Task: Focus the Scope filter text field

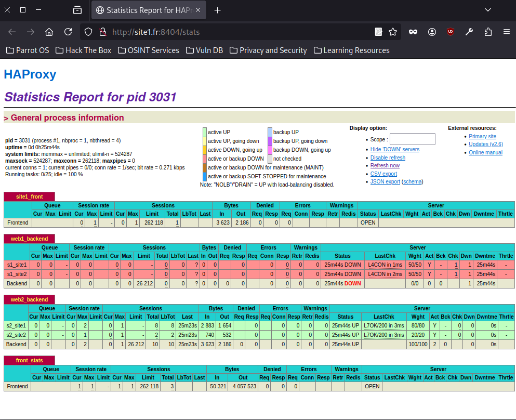Action: click(x=413, y=139)
